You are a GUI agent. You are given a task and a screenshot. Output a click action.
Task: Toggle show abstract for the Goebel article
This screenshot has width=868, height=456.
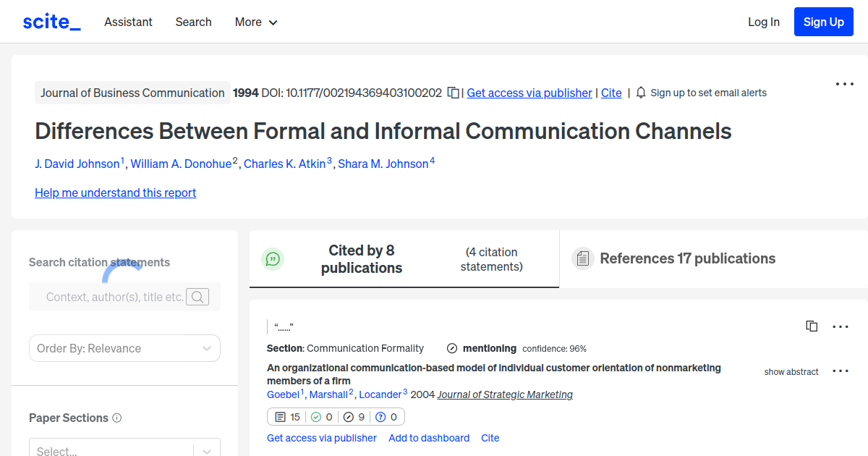point(791,371)
